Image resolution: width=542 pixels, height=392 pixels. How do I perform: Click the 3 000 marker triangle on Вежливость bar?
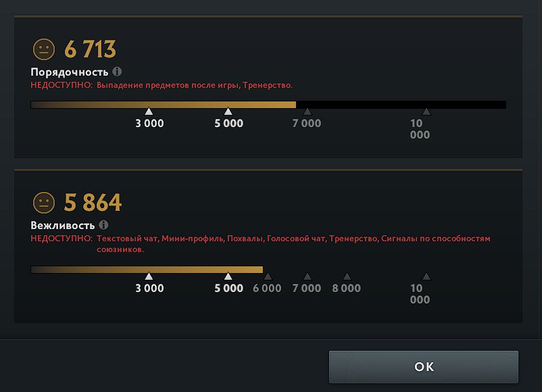click(149, 276)
